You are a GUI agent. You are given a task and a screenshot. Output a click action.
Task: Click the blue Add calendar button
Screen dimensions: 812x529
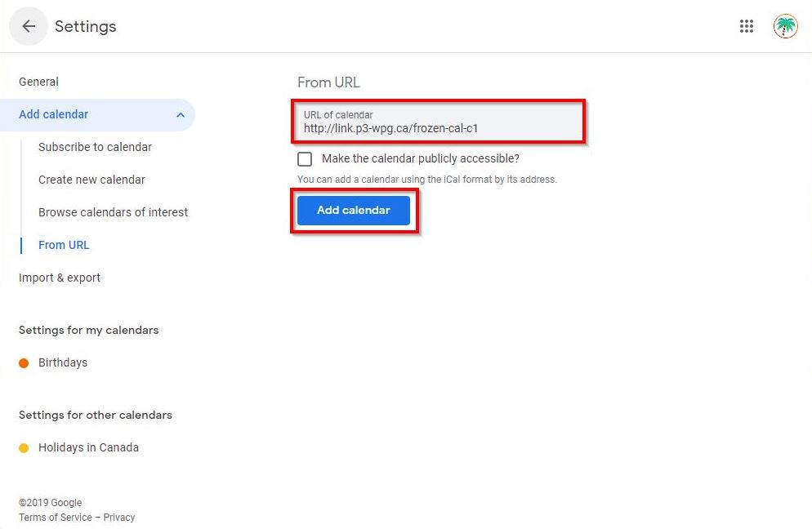[x=354, y=210]
